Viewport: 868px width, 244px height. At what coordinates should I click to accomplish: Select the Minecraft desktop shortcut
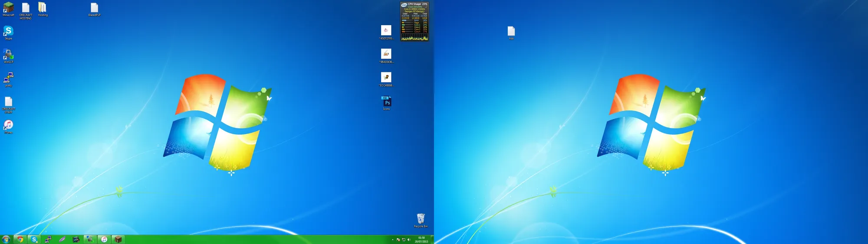point(8,10)
